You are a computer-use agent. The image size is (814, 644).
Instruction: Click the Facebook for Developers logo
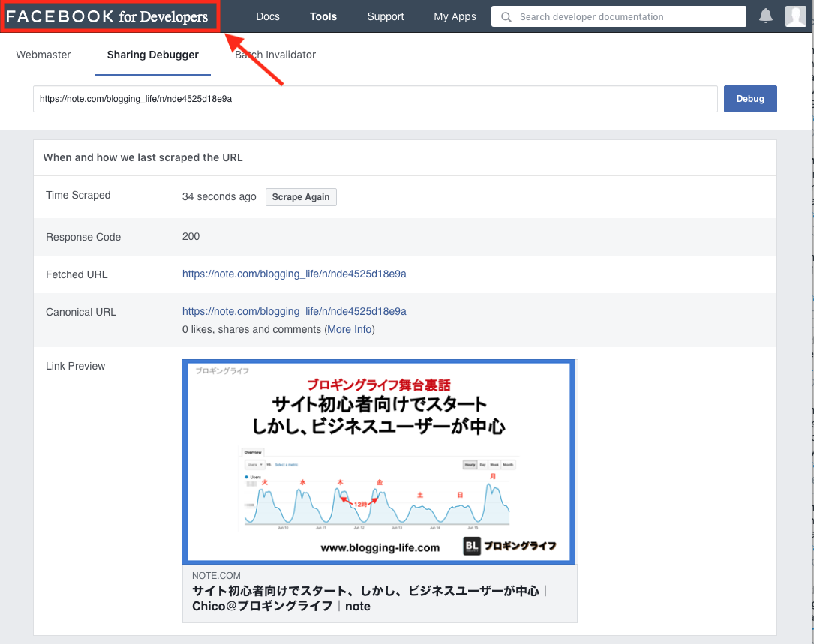point(107,16)
